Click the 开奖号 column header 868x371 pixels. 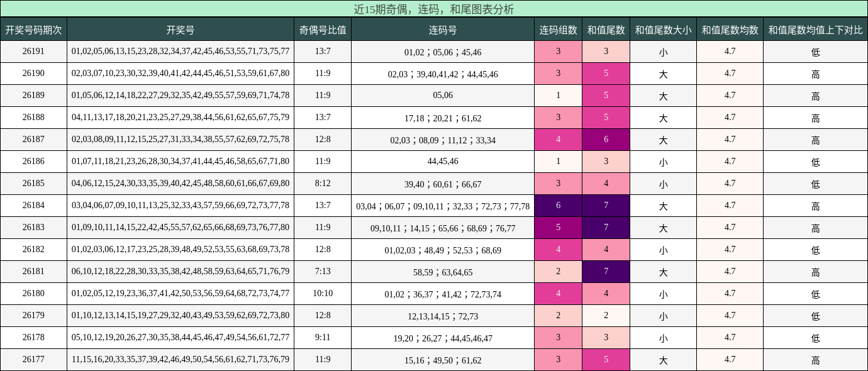(181, 30)
